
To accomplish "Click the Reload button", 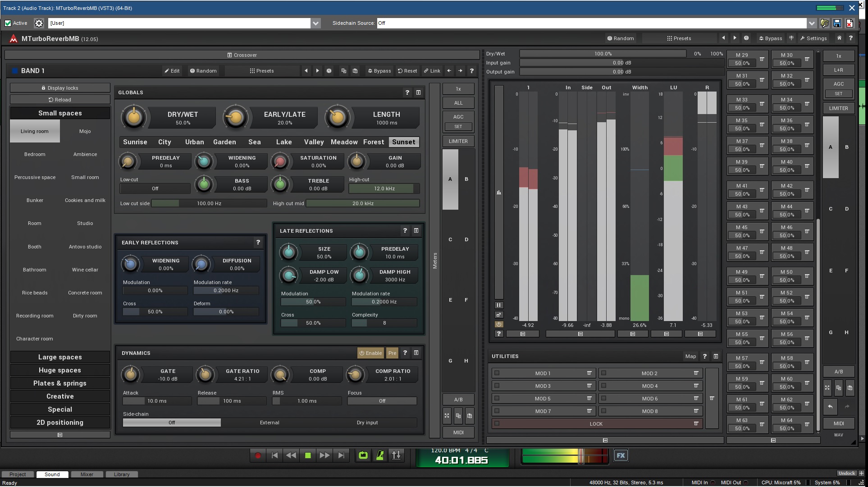I will coord(60,100).
